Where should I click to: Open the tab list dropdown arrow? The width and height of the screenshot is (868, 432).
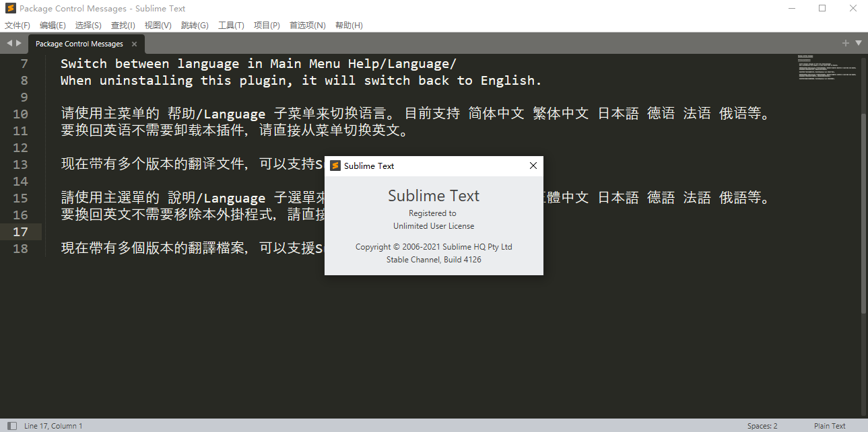tap(859, 43)
